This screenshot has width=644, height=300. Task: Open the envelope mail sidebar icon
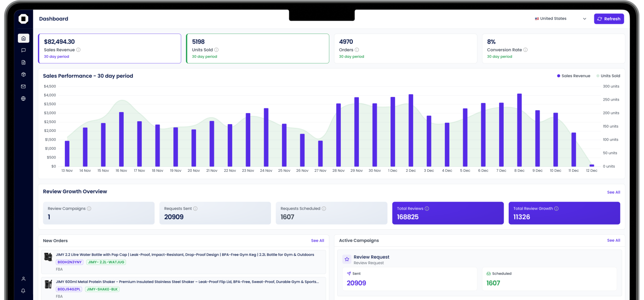click(x=23, y=86)
